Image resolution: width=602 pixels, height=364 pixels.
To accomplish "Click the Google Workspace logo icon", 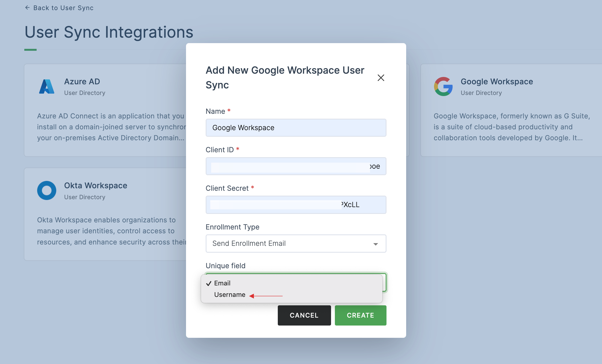I will [x=443, y=86].
